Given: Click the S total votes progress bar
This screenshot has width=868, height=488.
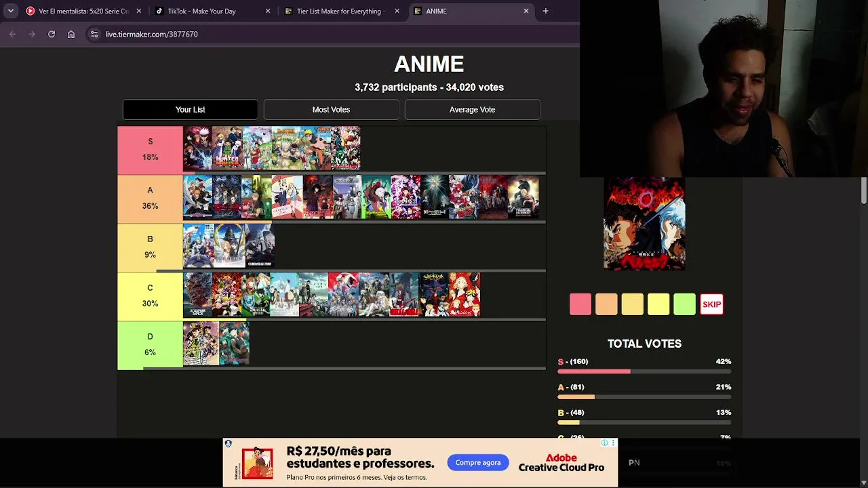Looking at the screenshot, I should point(644,371).
